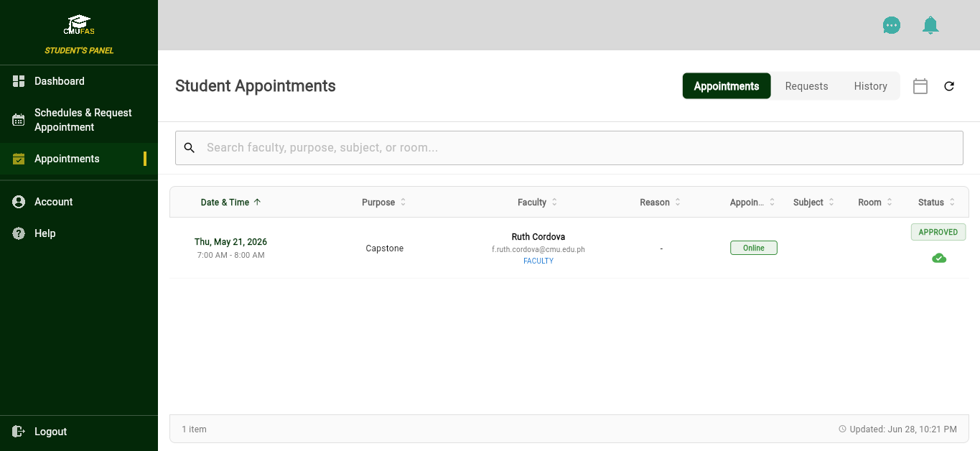
Task: Open the chat messages bubble icon
Action: 892,25
